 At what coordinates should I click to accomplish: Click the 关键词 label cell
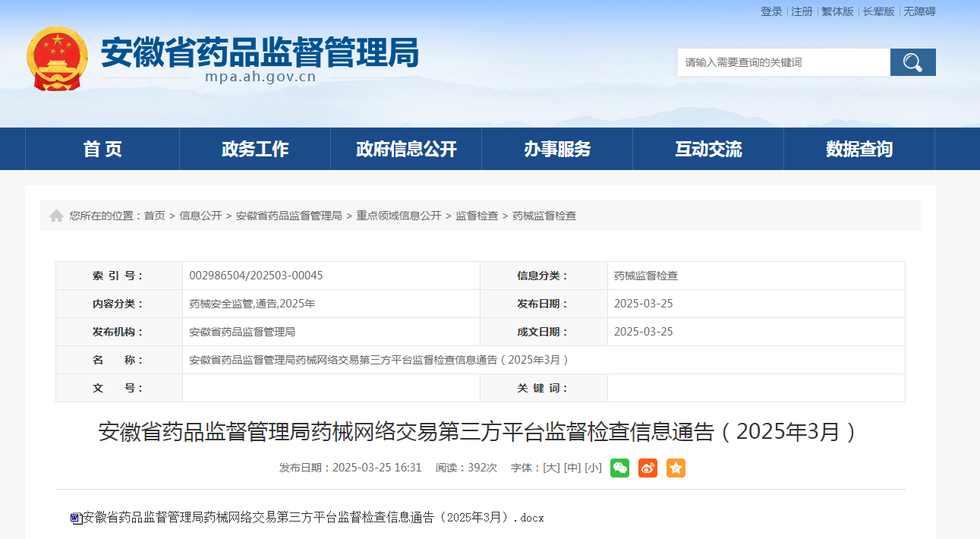click(544, 388)
